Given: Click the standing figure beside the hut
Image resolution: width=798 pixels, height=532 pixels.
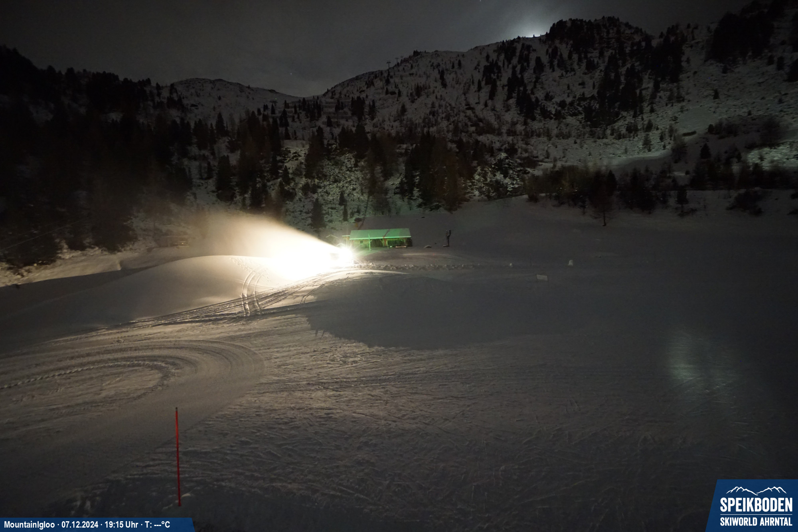Looking at the screenshot, I should [x=448, y=238].
